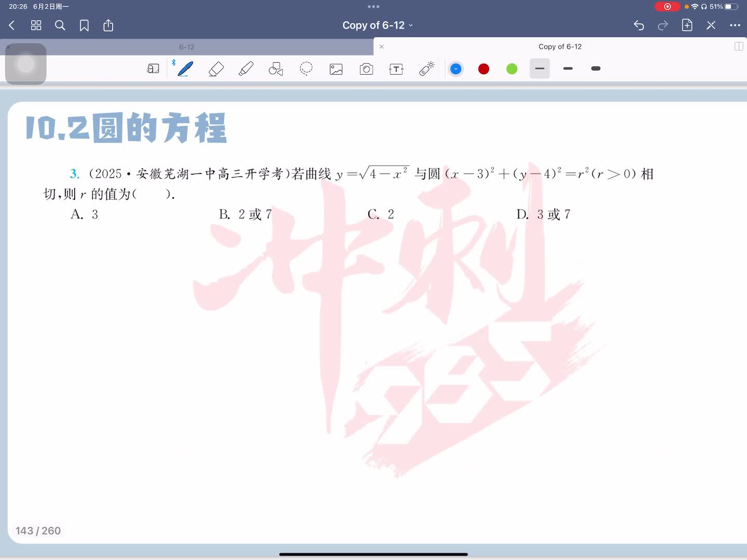The height and width of the screenshot is (560, 747).
Task: Open the Camera tool
Action: coord(366,69)
